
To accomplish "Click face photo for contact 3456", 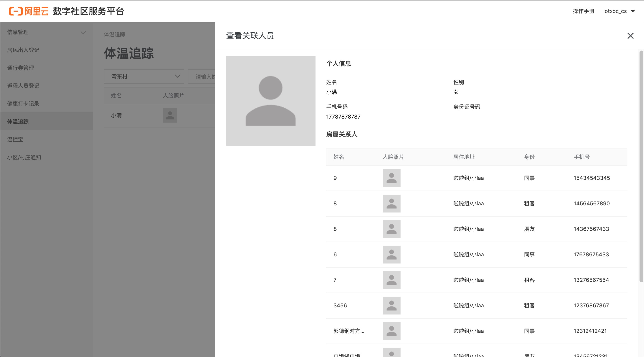I will 391,306.
